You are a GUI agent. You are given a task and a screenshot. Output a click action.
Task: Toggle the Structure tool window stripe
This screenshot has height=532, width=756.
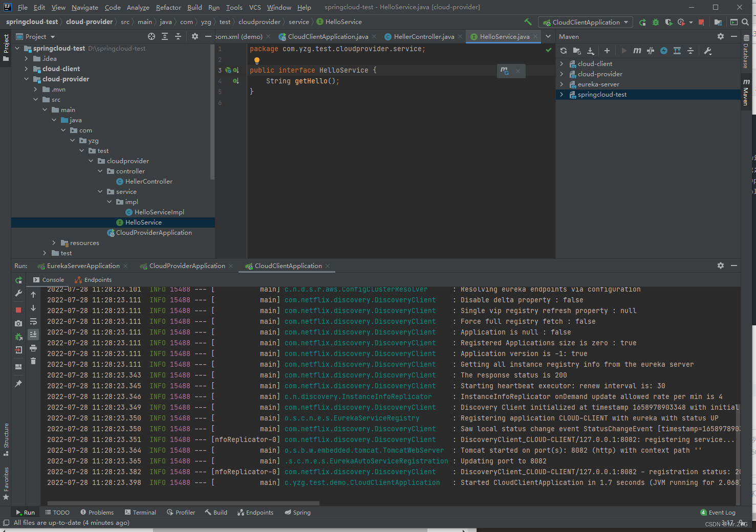6,439
